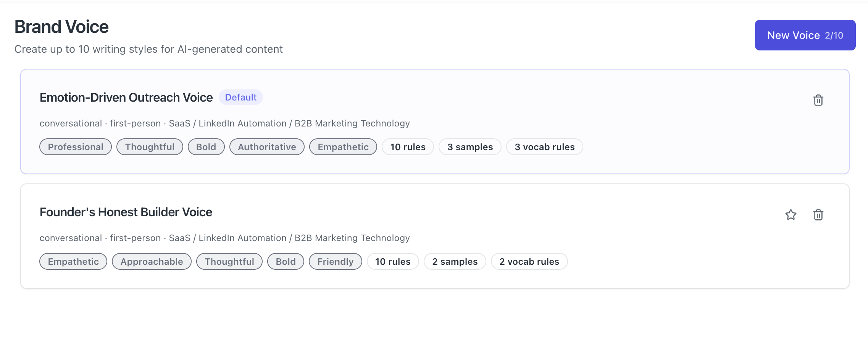
Task: Click 10 rules chip in Founder's Builder card
Action: (x=392, y=262)
